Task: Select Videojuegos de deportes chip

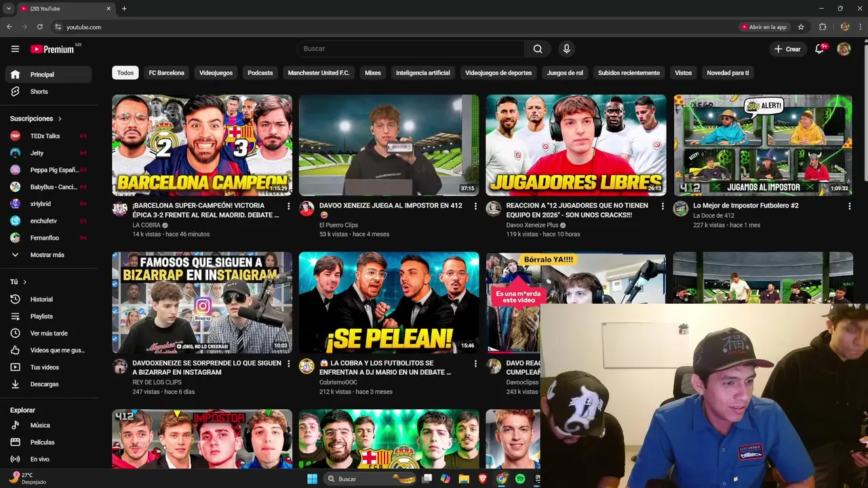Action: click(x=498, y=73)
